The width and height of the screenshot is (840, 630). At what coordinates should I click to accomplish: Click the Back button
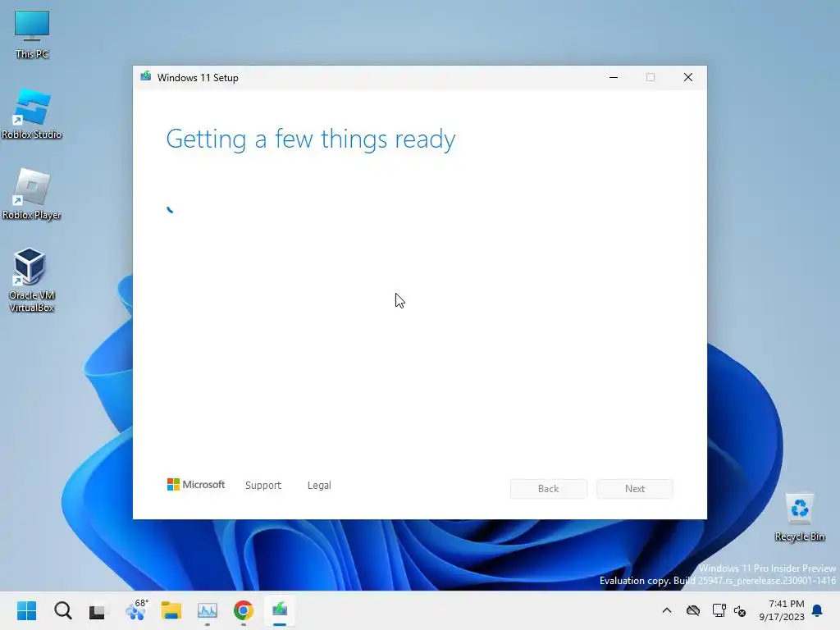[x=549, y=489]
